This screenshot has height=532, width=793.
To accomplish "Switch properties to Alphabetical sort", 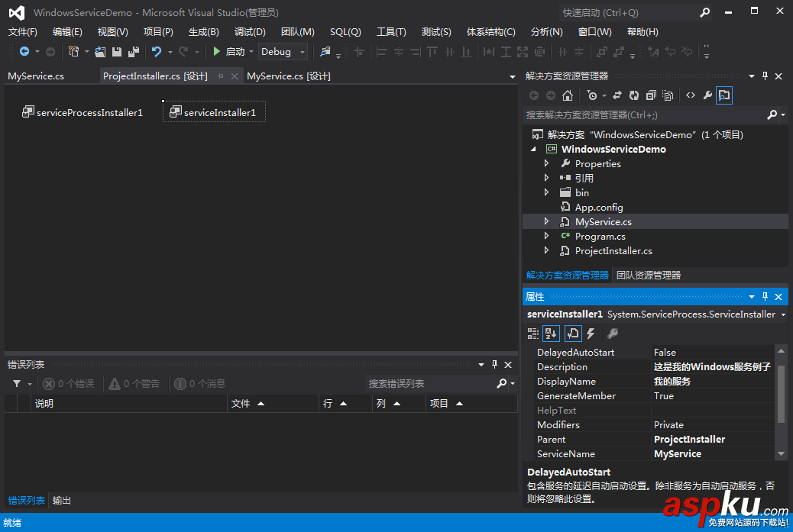I will pos(551,334).
